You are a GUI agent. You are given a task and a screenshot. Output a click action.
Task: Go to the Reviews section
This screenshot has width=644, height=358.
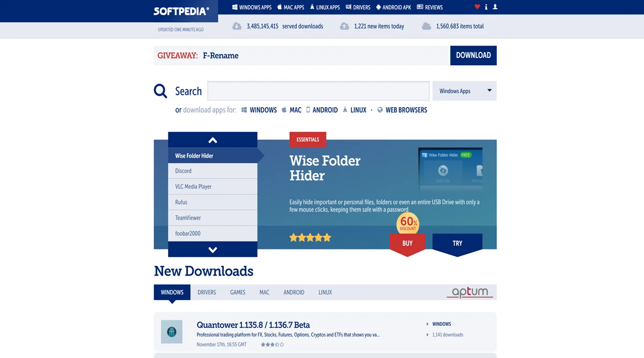(430, 8)
